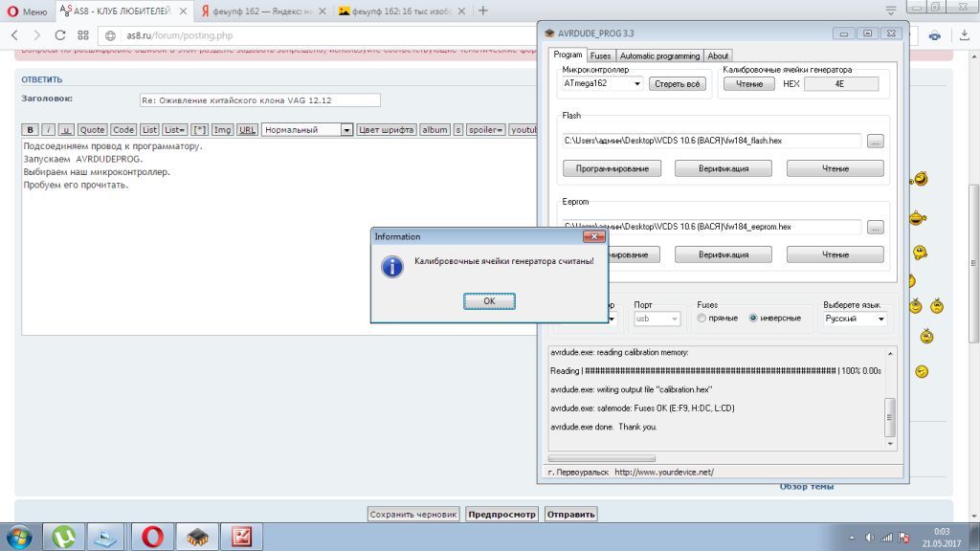Insert a Quote tag
980x551 pixels.
tap(92, 130)
